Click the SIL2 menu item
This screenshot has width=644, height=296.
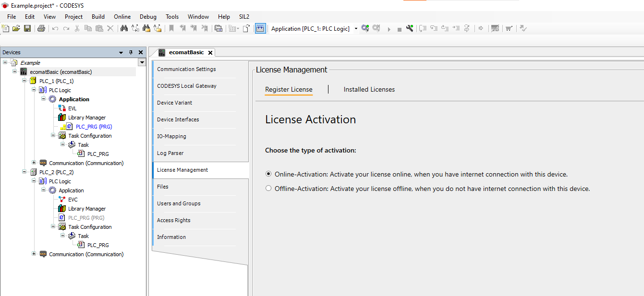tap(244, 16)
